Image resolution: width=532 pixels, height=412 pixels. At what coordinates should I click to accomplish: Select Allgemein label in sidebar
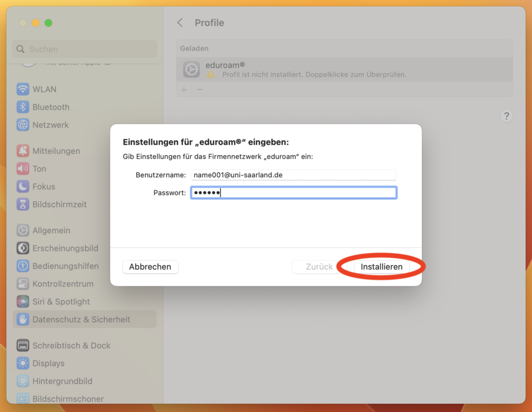coord(51,230)
